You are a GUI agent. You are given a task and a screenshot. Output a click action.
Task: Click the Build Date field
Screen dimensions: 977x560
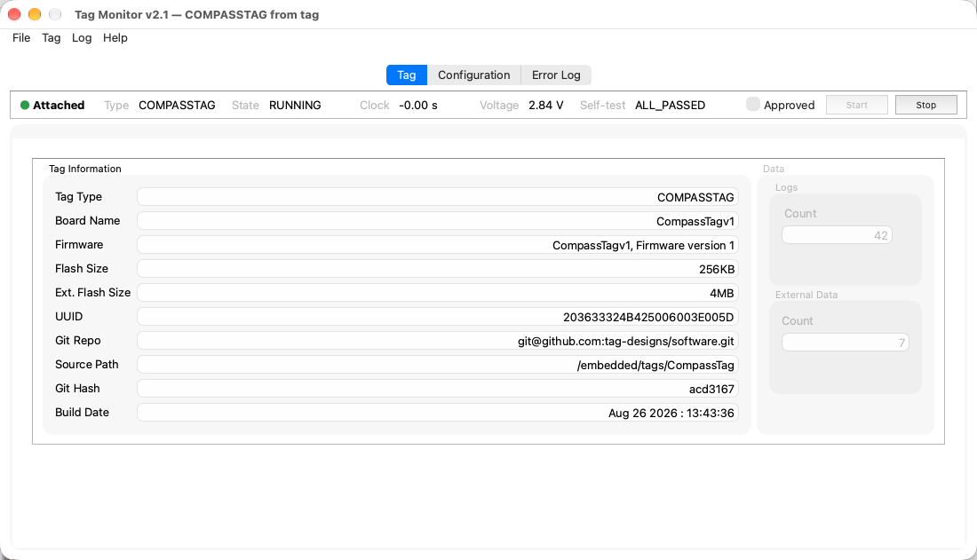point(437,413)
